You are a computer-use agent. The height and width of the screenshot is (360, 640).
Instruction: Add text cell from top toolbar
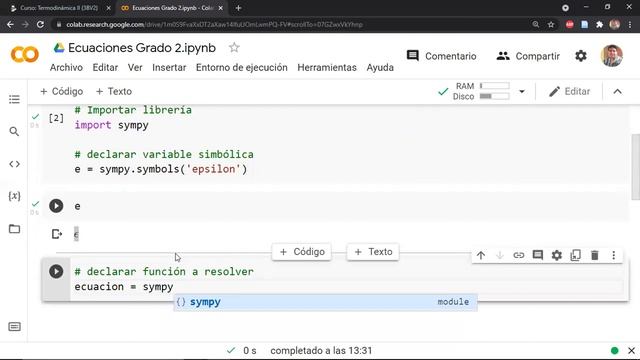tap(113, 91)
